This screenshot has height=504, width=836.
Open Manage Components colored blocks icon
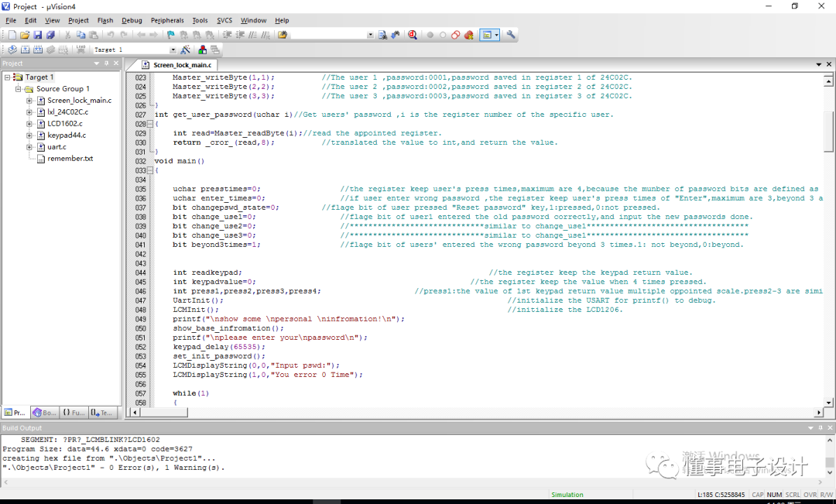(202, 50)
